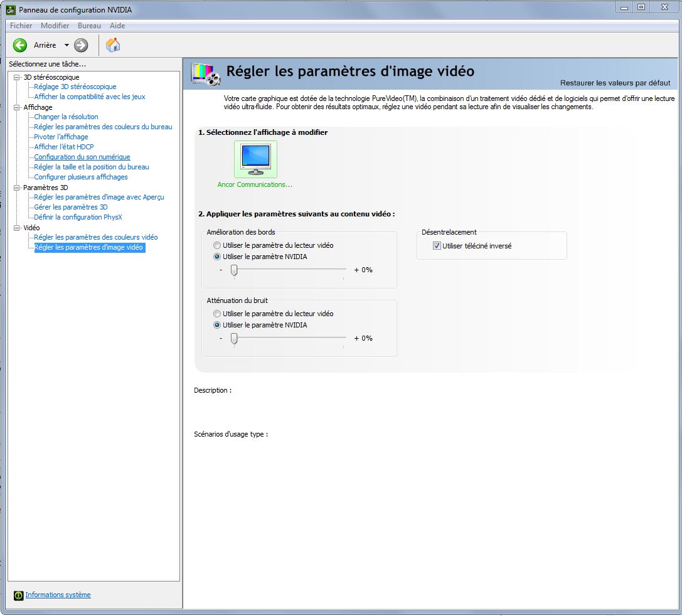Viewport: 682px width, 616px height.
Task: Click the NVIDIA icon in the title bar
Action: point(11,9)
